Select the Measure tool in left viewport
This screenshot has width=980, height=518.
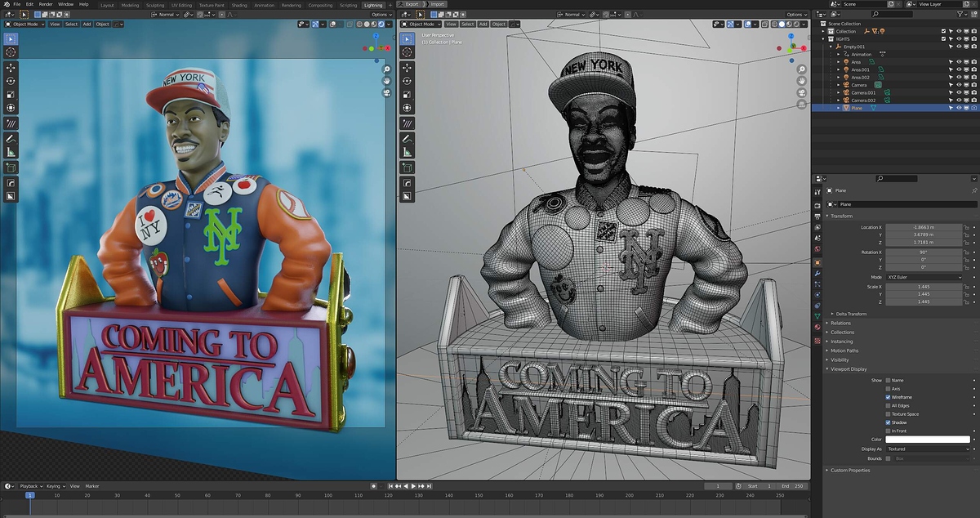pyautogui.click(x=11, y=152)
